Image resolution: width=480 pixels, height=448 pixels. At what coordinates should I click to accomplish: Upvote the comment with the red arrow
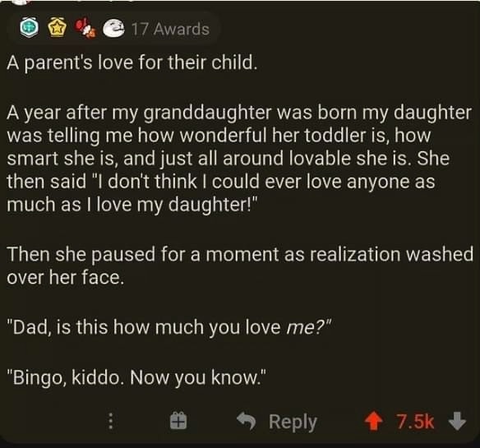(x=373, y=421)
